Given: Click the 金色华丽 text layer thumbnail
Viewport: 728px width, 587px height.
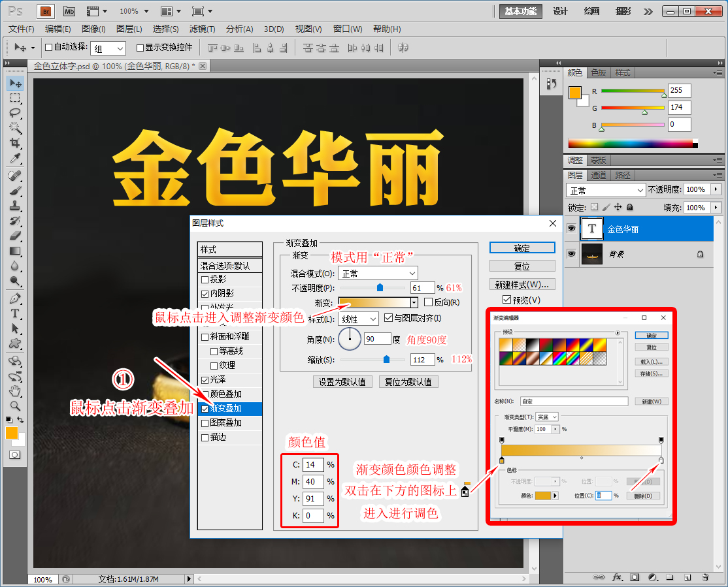Looking at the screenshot, I should coord(592,229).
